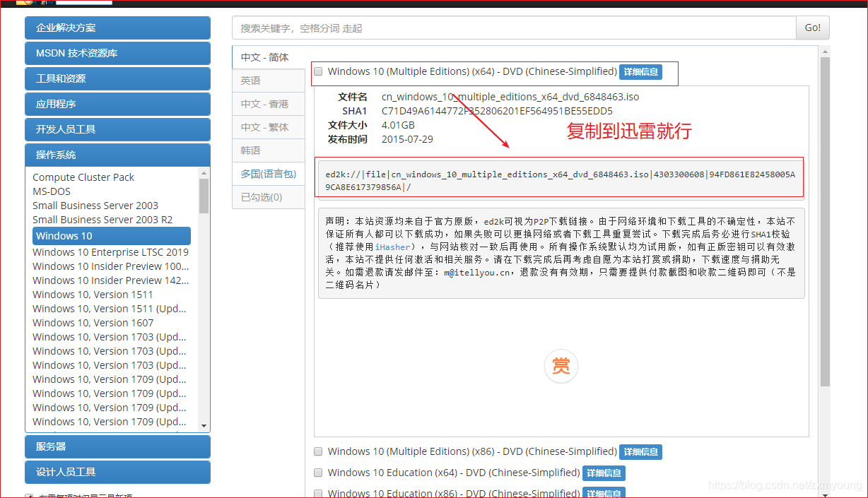This screenshot has width=868, height=498.
Task: Open 多国(语言包) tab
Action: coord(268,174)
